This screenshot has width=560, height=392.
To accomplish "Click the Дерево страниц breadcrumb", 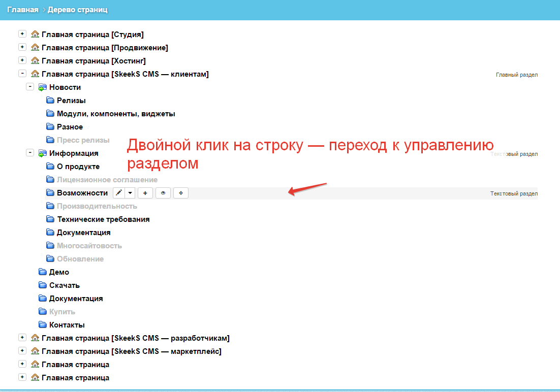I will tap(78, 10).
